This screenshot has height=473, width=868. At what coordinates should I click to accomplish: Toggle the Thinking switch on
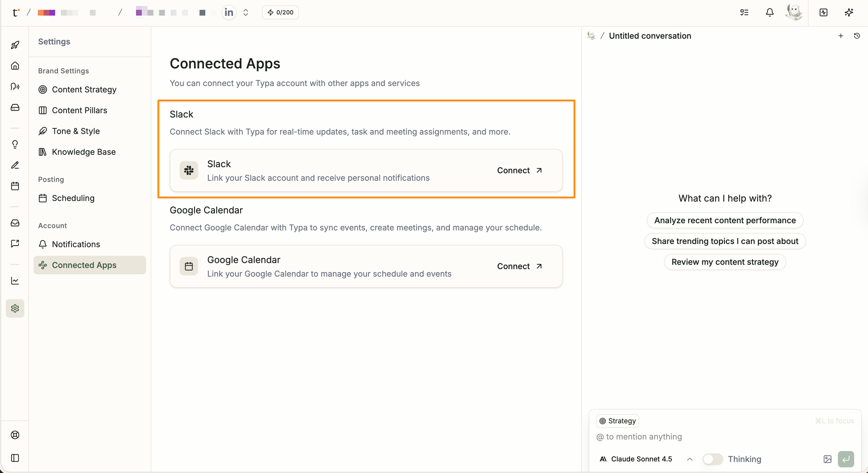pos(712,459)
